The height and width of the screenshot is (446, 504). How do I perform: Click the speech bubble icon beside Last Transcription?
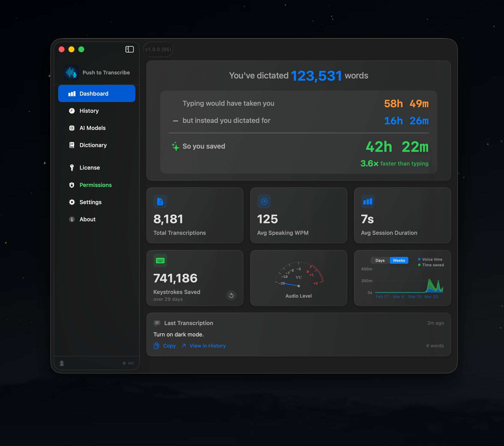coord(157,323)
